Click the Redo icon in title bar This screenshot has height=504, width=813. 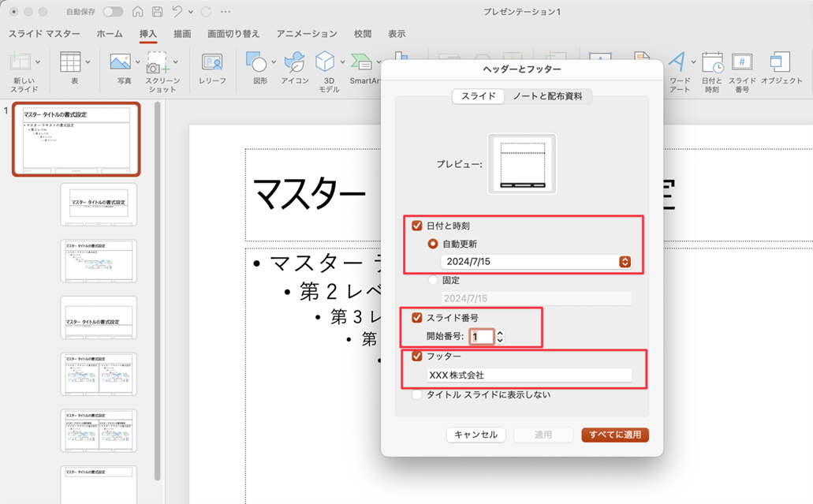tap(206, 11)
